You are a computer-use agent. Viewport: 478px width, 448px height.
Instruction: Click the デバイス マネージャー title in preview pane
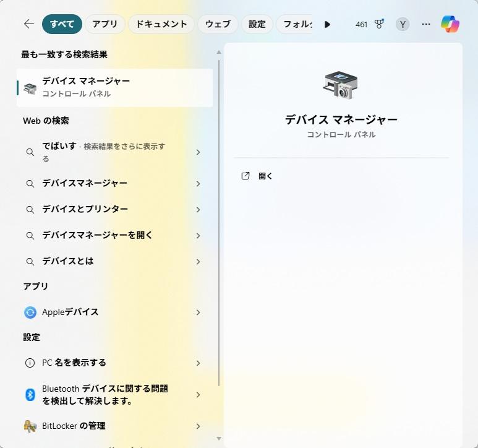[x=341, y=119]
